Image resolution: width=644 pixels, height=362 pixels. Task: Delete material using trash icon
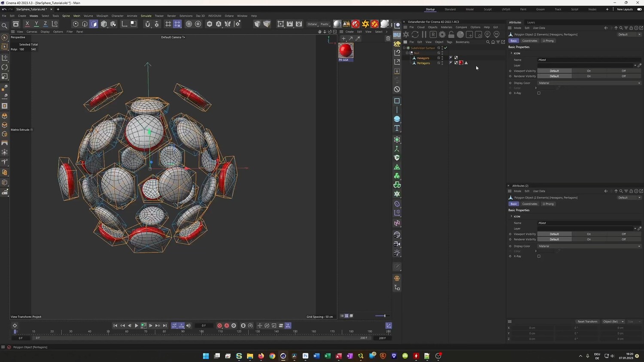[x=388, y=39]
